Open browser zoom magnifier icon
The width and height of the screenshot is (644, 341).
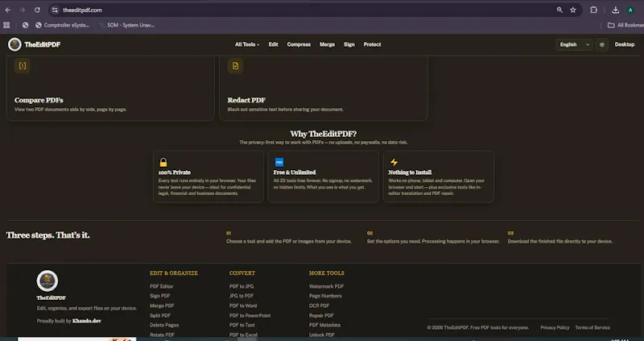pos(559,10)
